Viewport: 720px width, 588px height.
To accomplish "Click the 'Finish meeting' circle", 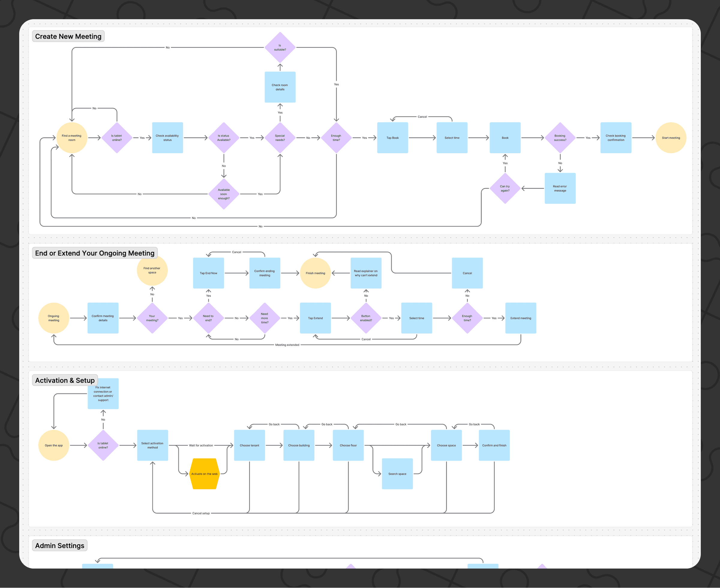I will (315, 273).
